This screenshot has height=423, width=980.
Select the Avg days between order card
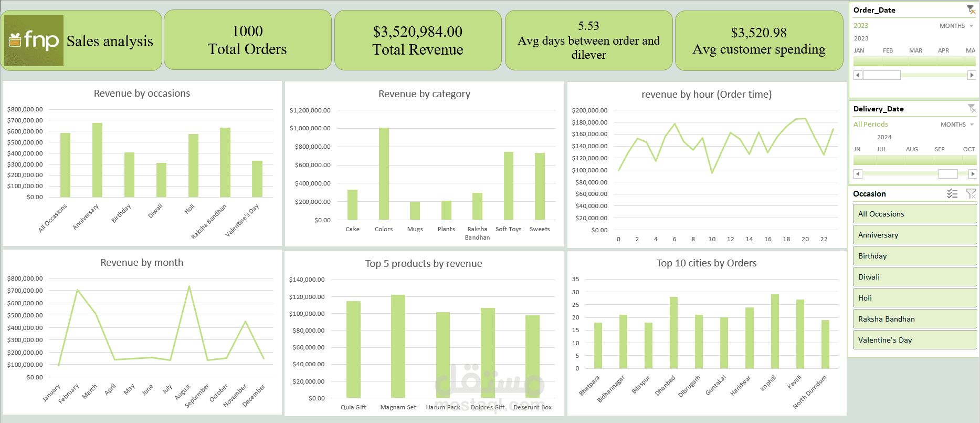click(588, 40)
